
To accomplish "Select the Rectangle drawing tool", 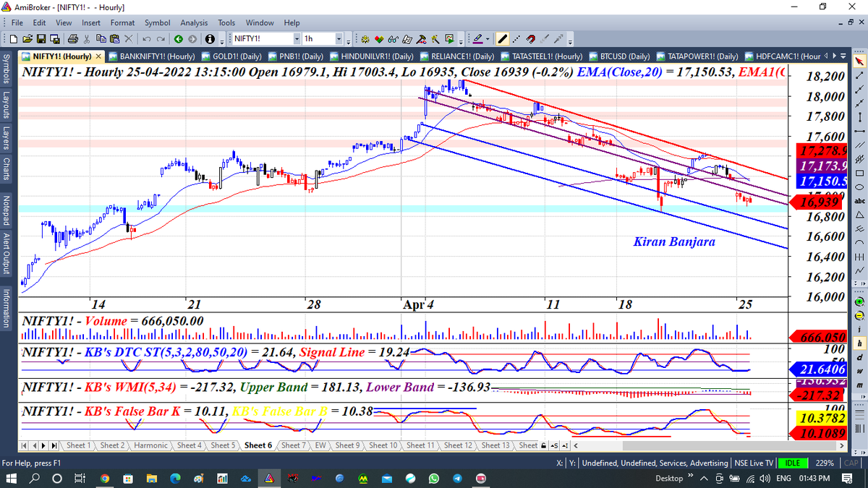I will [859, 174].
